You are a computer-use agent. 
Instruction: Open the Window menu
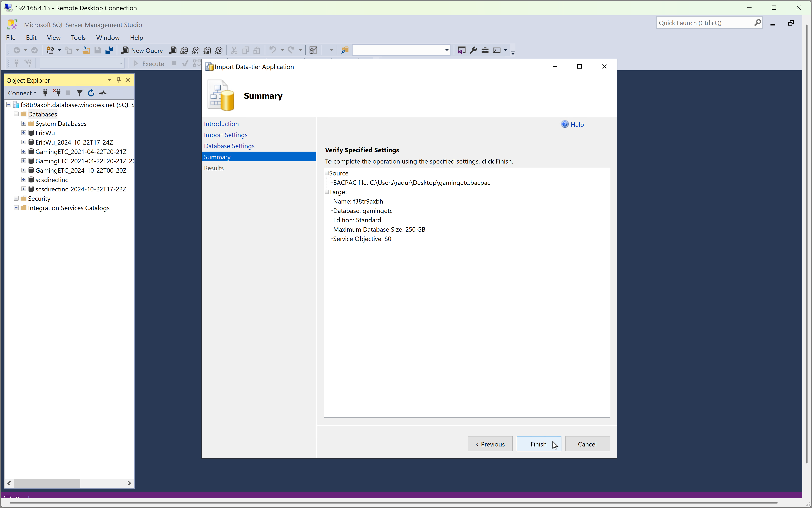(108, 38)
